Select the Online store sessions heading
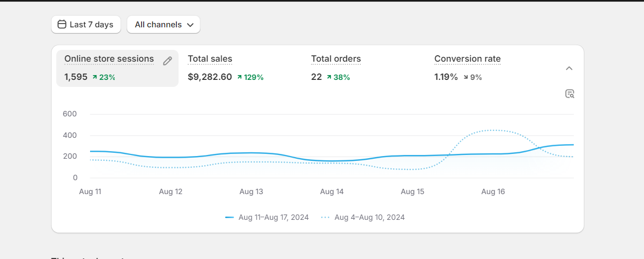Image resolution: width=644 pixels, height=259 pixels. click(109, 59)
